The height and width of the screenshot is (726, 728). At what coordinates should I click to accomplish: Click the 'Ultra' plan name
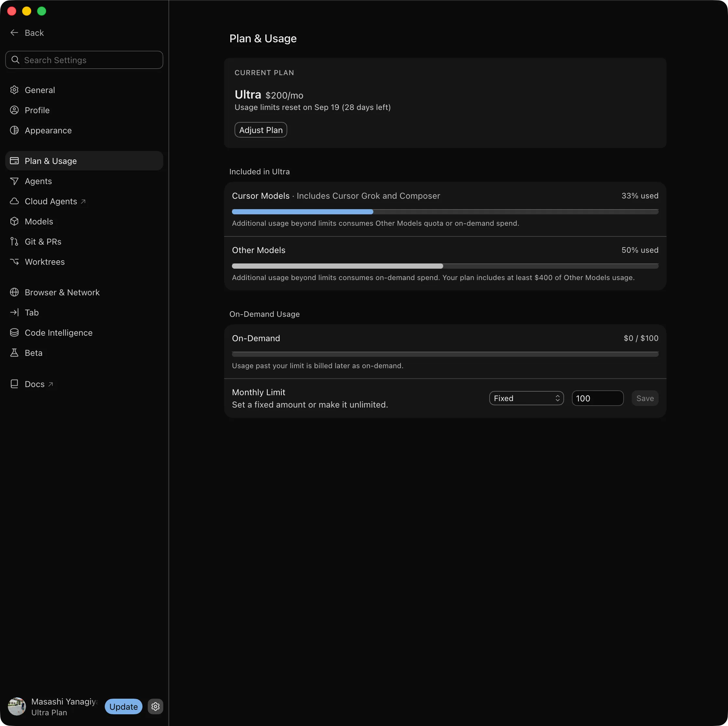[x=248, y=94]
